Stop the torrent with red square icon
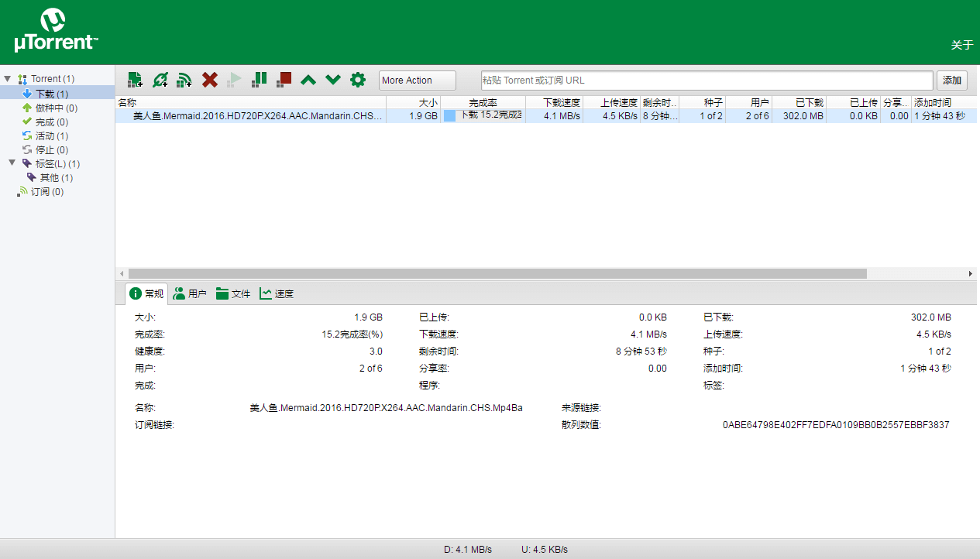This screenshot has height=559, width=980. click(x=284, y=79)
